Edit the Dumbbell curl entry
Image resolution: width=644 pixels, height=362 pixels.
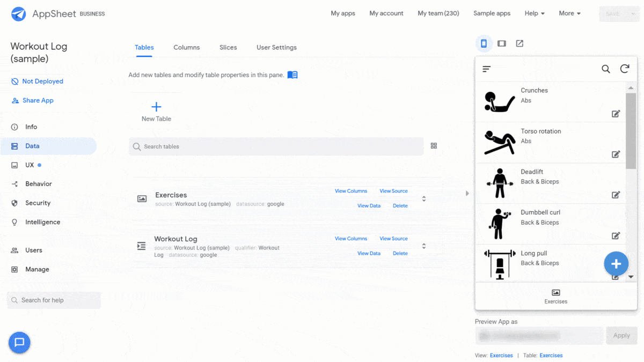coord(616,235)
